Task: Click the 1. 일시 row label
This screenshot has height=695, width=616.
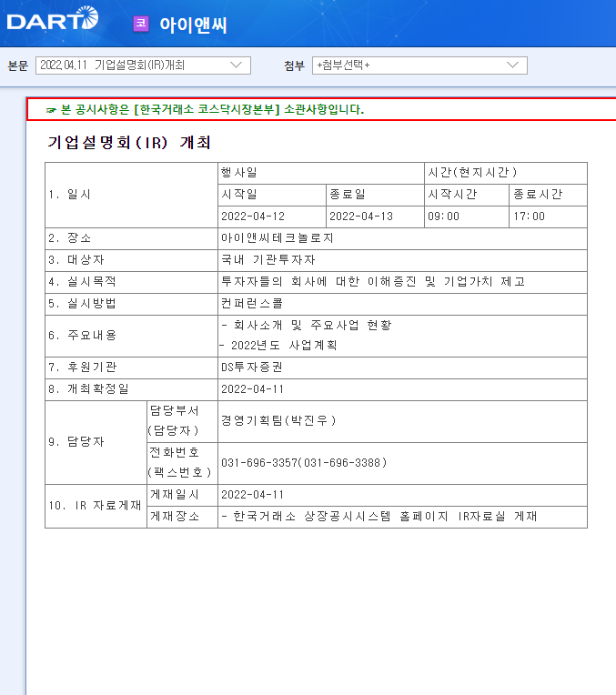Action: [131, 195]
